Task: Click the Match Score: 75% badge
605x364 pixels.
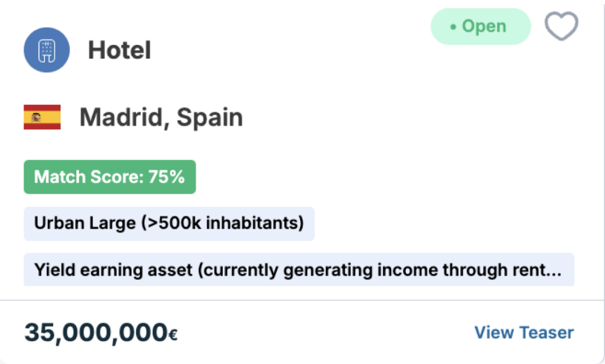Action: pyautogui.click(x=110, y=177)
